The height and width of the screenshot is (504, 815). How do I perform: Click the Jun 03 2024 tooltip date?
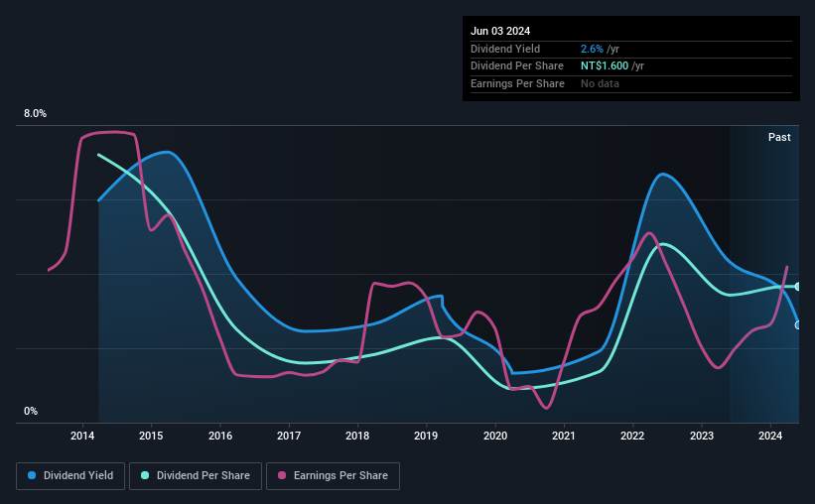[500, 31]
